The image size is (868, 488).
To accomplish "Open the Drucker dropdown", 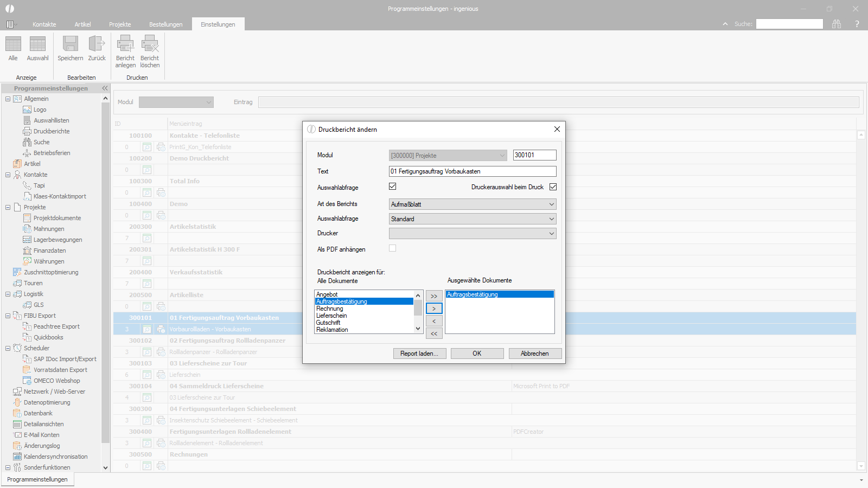I will [473, 234].
